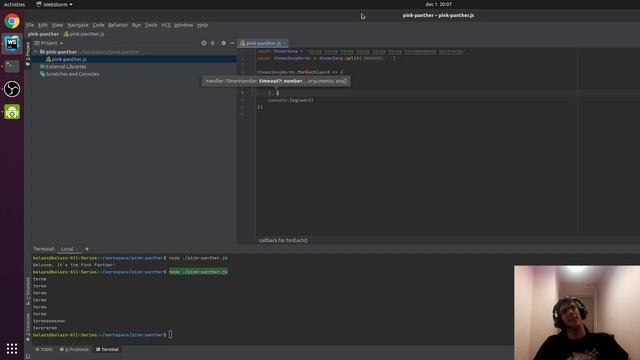The width and height of the screenshot is (640, 360).
Task: Open the TODO tool window tab
Action: click(x=44, y=349)
